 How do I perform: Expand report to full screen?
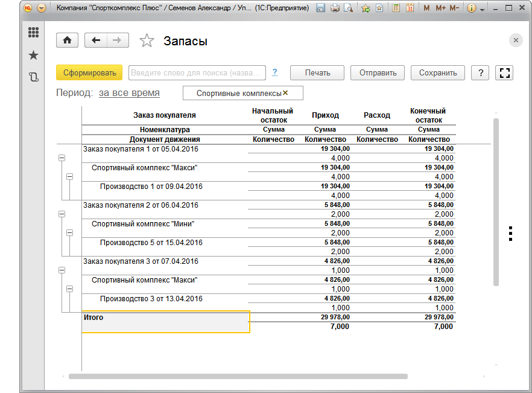[x=504, y=73]
